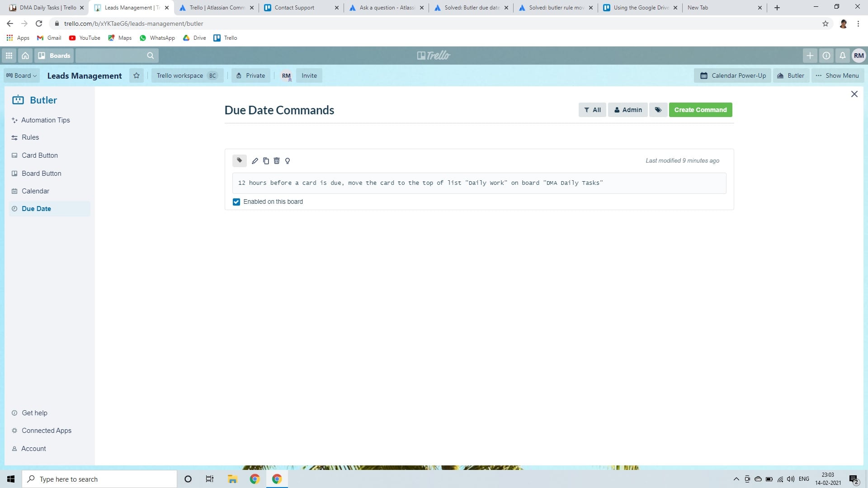Screen dimensions: 868x488
Task: Click the Windows taskbar search box
Action: tap(99, 479)
